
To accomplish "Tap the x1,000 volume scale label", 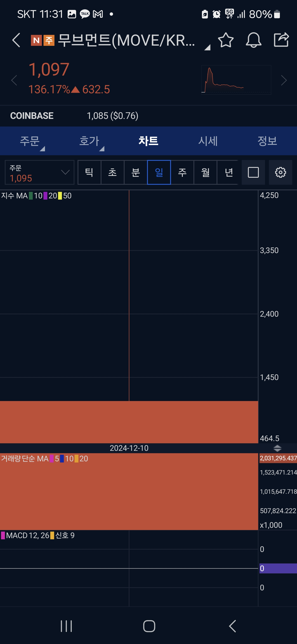I will point(271,525).
